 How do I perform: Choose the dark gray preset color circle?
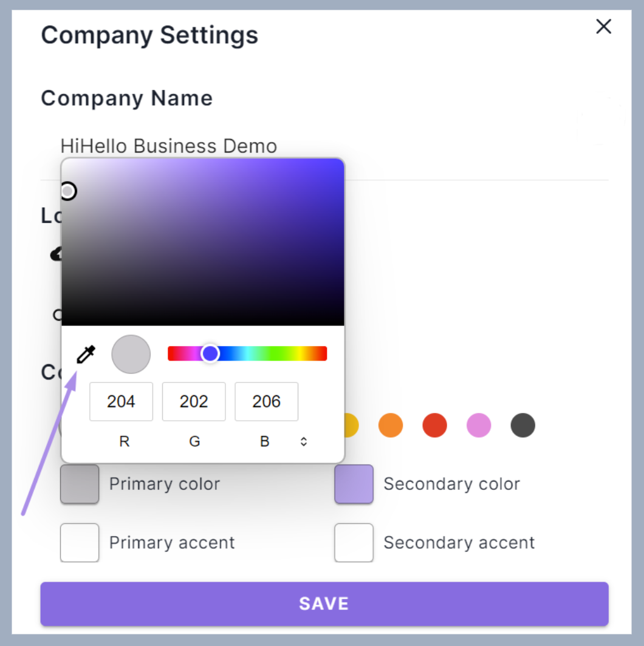click(x=522, y=425)
